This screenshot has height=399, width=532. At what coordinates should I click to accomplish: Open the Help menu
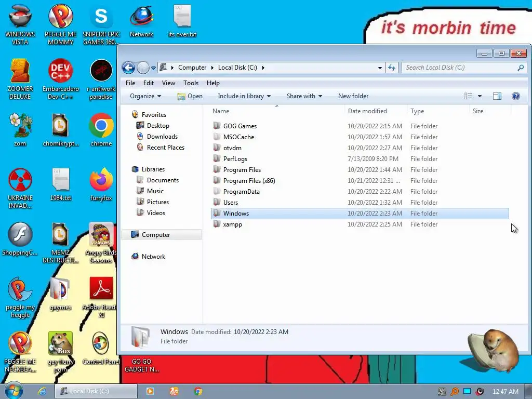(x=213, y=83)
